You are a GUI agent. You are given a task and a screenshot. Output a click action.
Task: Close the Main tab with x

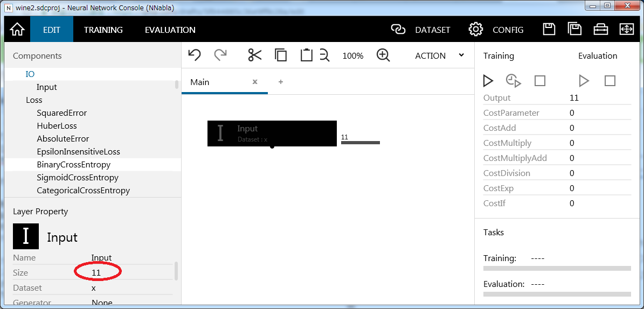255,82
